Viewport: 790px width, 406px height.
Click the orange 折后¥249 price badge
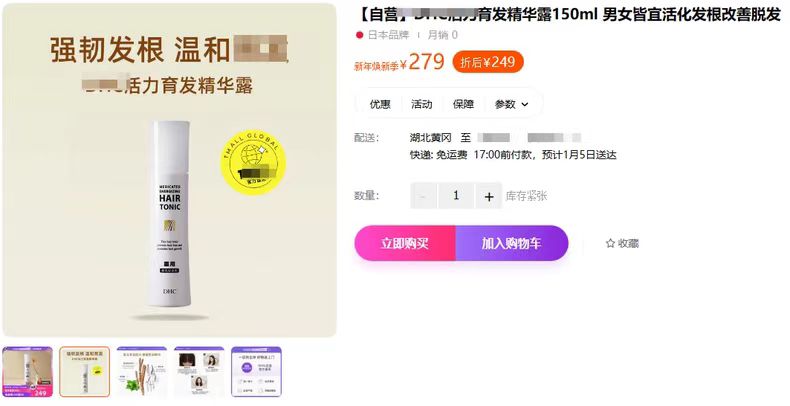pos(488,62)
